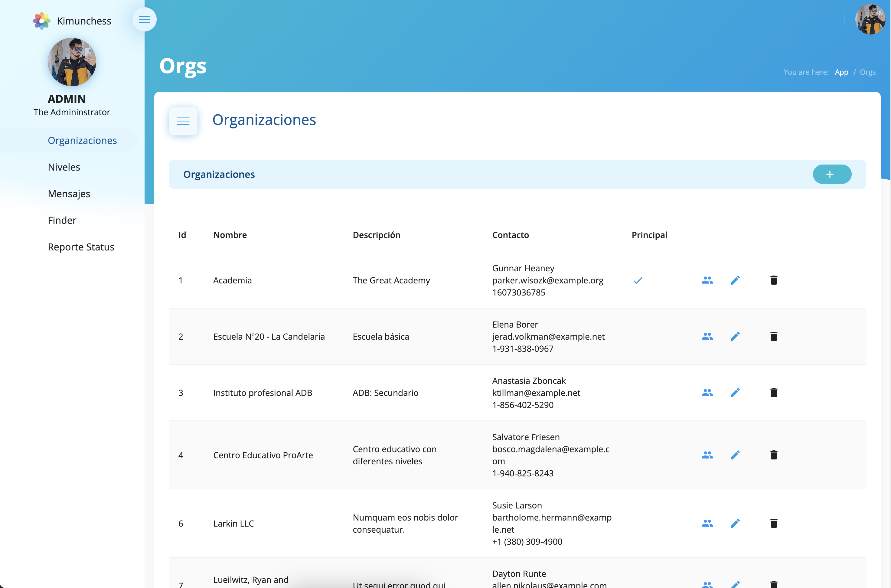This screenshot has width=891, height=588.
Task: Go to Mensajes in the sidebar
Action: click(69, 194)
